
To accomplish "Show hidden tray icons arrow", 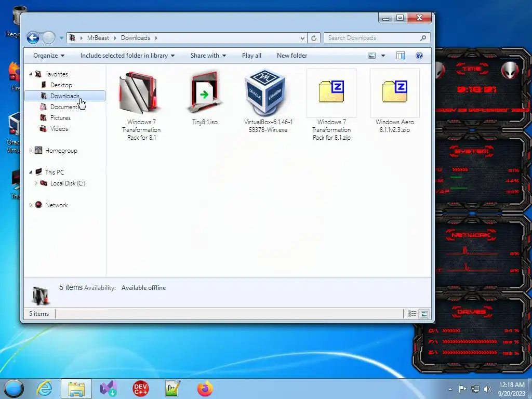I will [450, 389].
